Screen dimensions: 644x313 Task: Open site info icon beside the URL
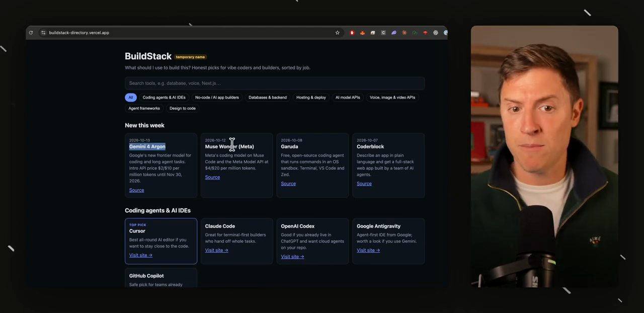coord(43,33)
